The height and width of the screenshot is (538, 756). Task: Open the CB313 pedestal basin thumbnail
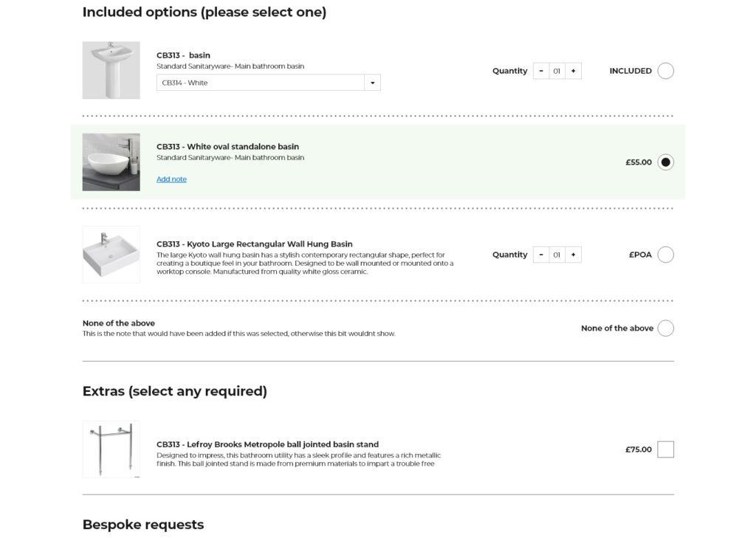[111, 70]
